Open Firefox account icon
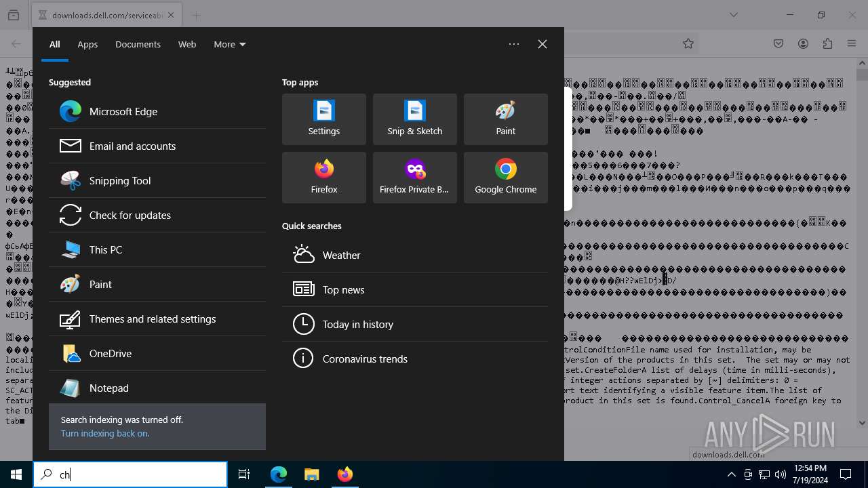 point(803,43)
